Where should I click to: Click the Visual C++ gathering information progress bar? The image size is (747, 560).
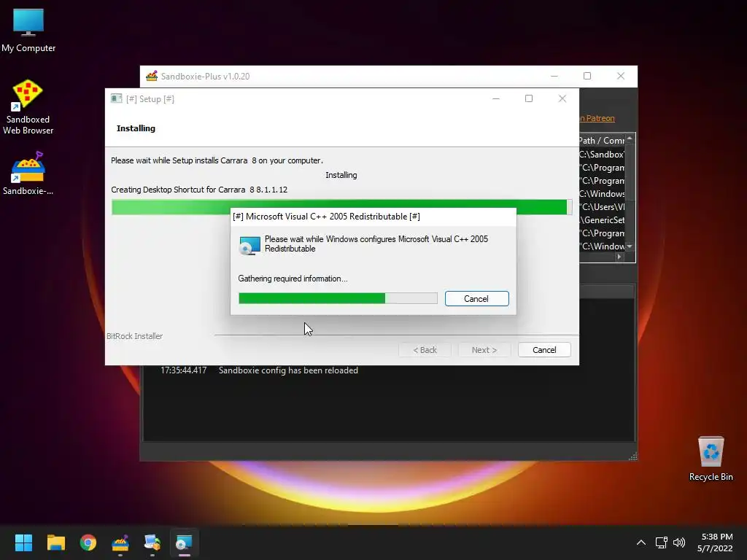click(x=338, y=298)
